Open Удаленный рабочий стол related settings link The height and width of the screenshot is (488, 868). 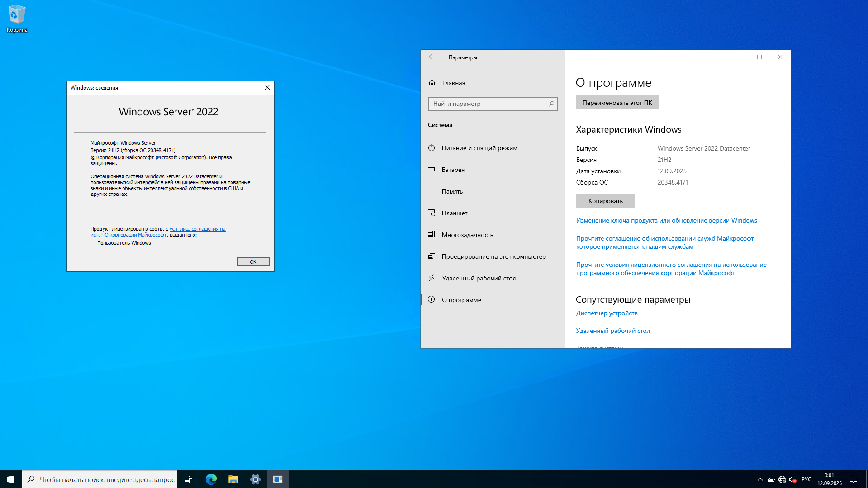[x=613, y=331]
